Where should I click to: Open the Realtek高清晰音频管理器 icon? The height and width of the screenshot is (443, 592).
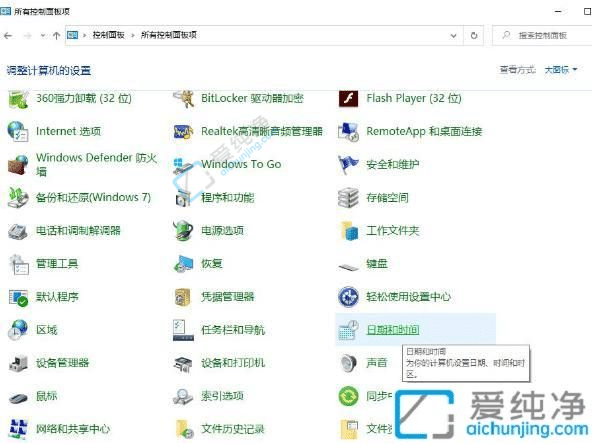(x=183, y=131)
